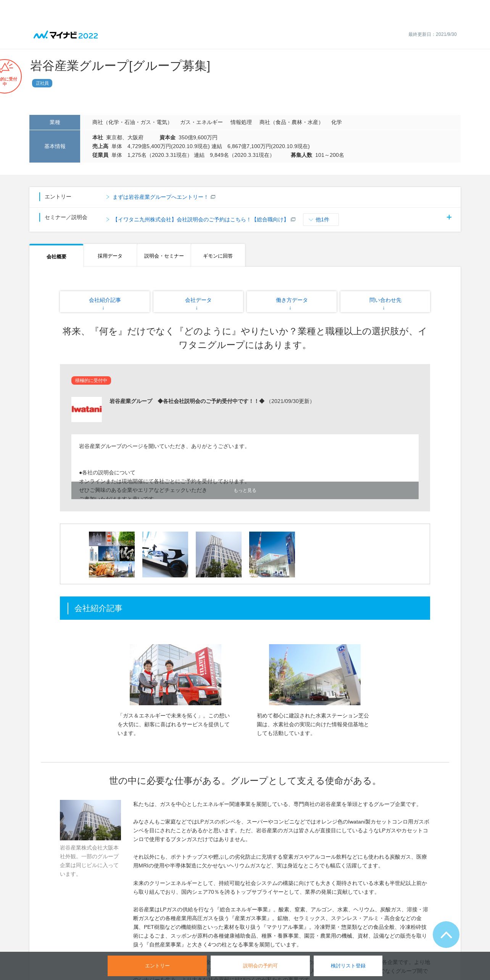Click 資本金 350億9,600万円 text

coord(189,138)
